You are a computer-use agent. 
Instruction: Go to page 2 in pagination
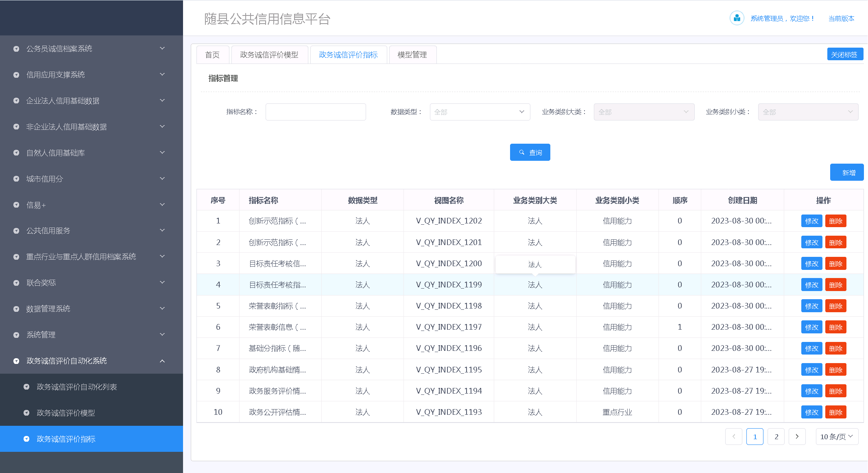(x=776, y=436)
